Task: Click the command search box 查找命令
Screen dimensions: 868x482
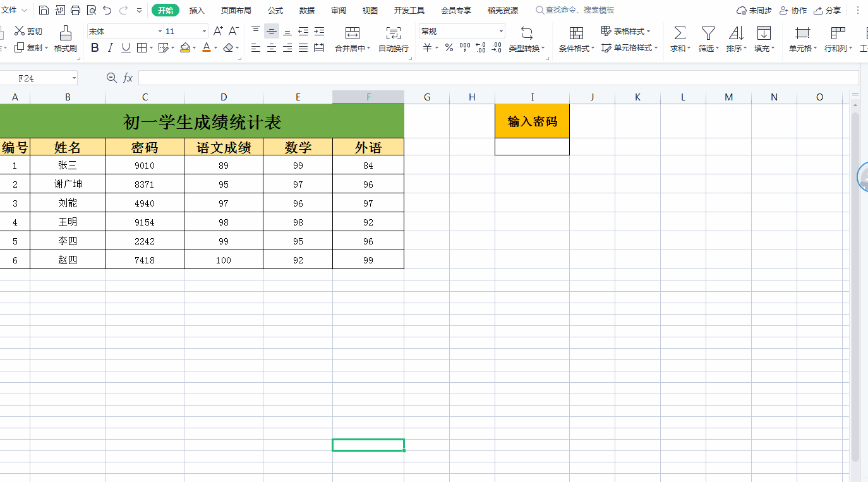Action: (576, 10)
